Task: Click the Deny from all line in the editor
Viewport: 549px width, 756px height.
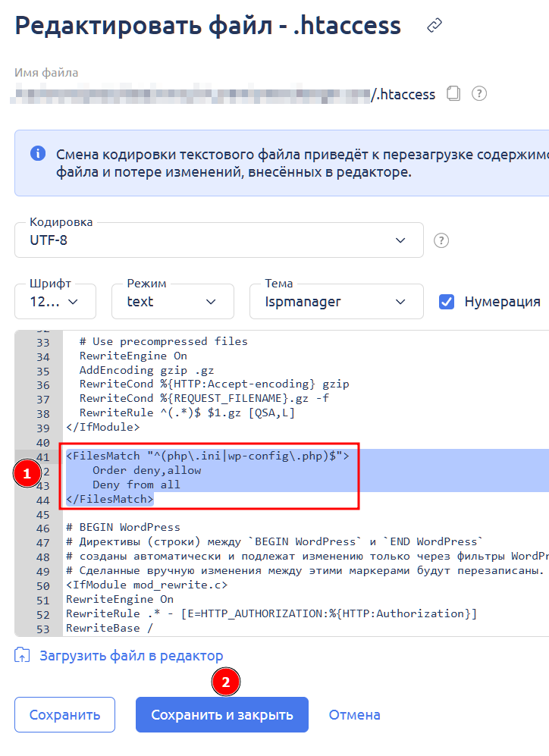Action: 136,485
